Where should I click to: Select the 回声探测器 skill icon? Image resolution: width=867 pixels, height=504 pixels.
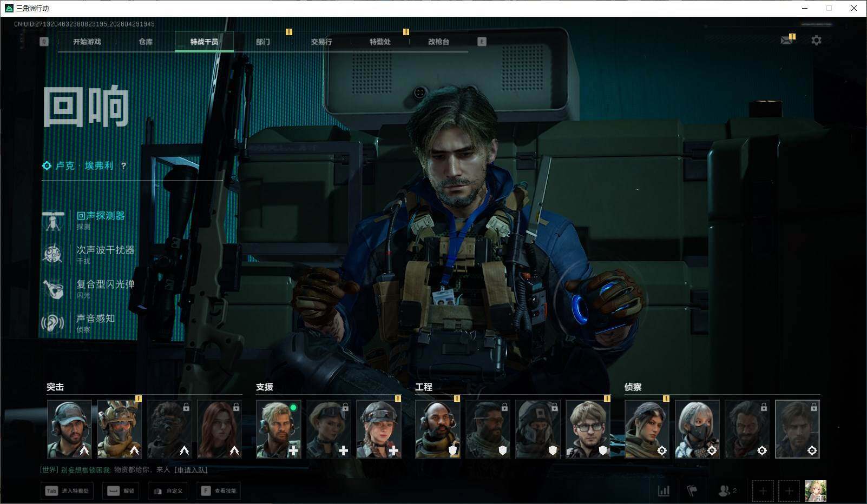pyautogui.click(x=53, y=221)
